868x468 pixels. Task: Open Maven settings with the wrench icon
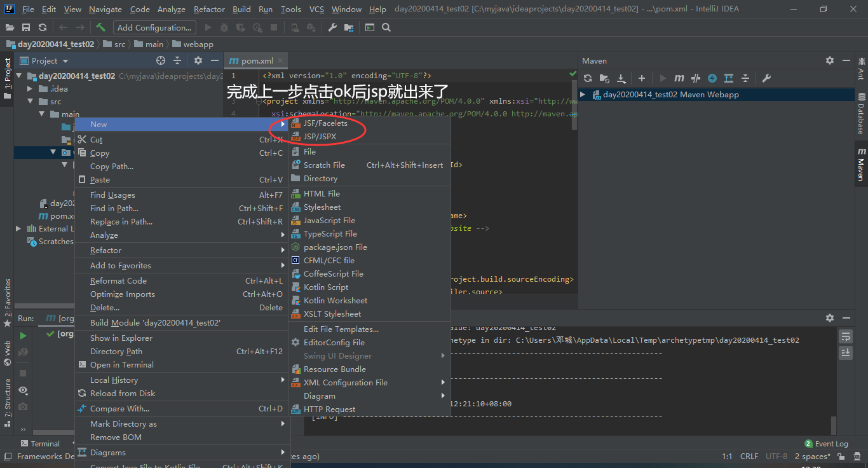tap(767, 78)
